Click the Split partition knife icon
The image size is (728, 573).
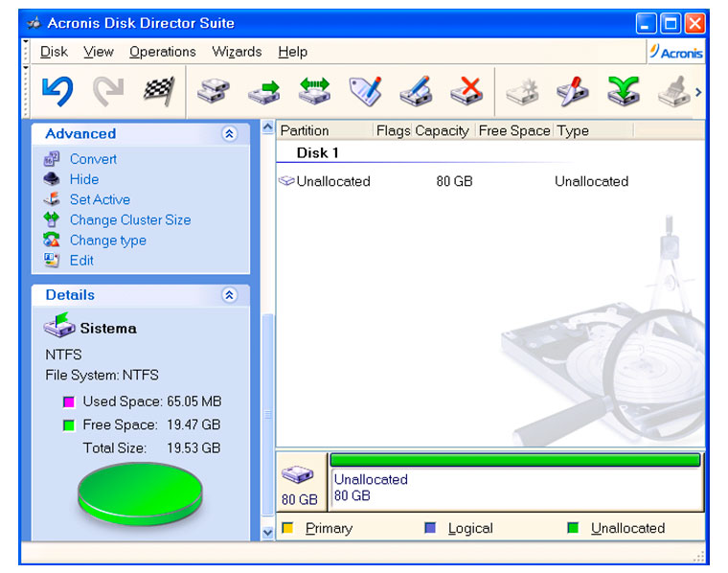(x=573, y=91)
